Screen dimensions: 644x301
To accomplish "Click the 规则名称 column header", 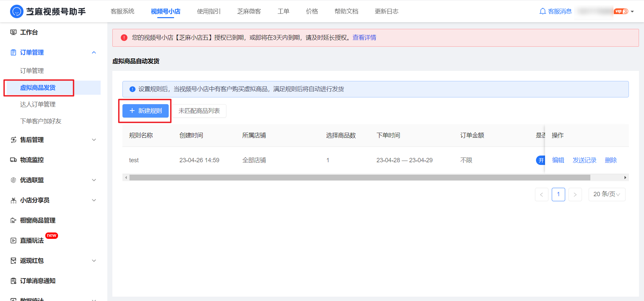I will (141, 135).
